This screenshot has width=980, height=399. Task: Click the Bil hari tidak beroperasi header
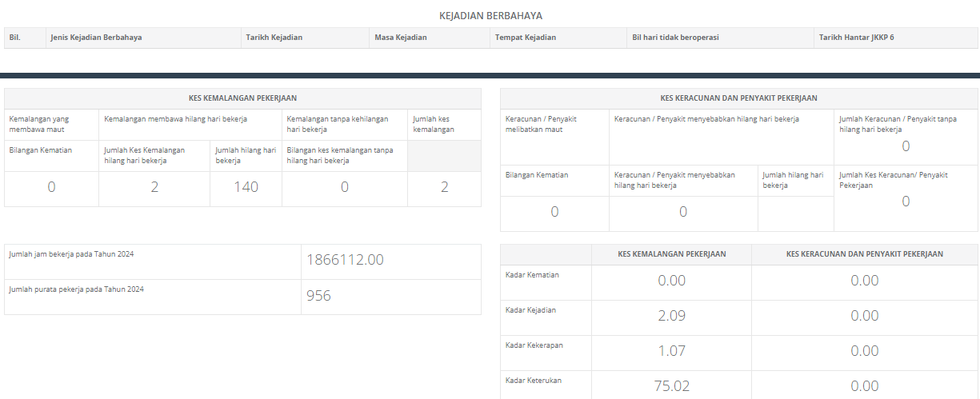coord(678,38)
